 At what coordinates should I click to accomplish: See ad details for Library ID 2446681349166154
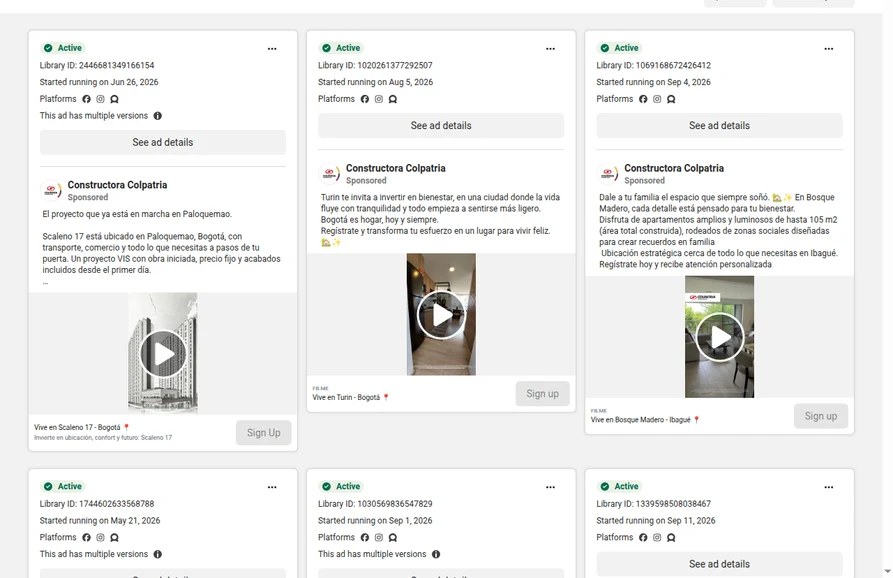163,142
